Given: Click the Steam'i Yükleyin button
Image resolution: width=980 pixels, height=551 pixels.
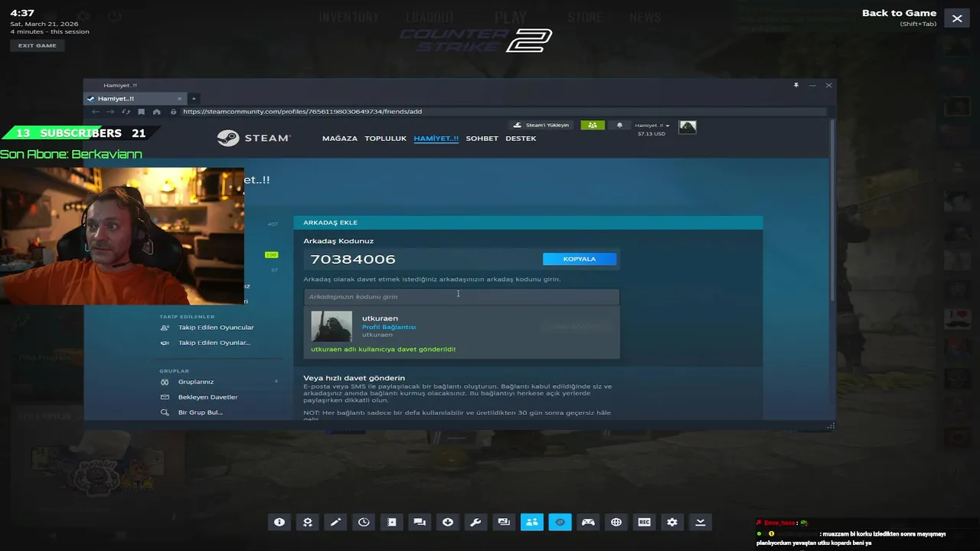Looking at the screenshot, I should [x=541, y=125].
